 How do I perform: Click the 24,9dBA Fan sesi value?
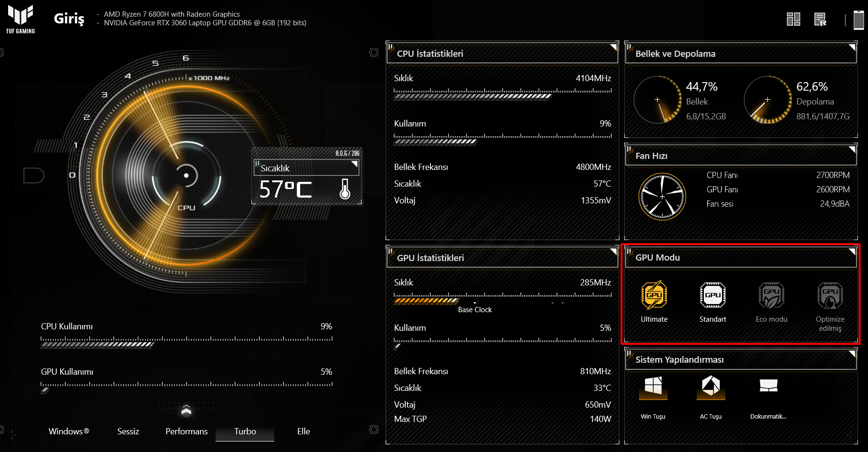point(835,204)
